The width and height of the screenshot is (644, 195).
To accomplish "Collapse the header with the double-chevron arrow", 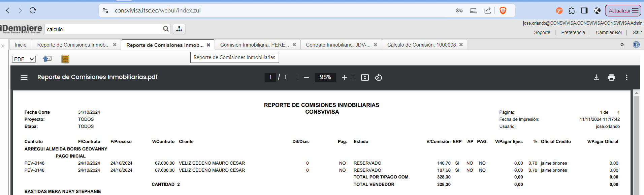I will point(622,45).
